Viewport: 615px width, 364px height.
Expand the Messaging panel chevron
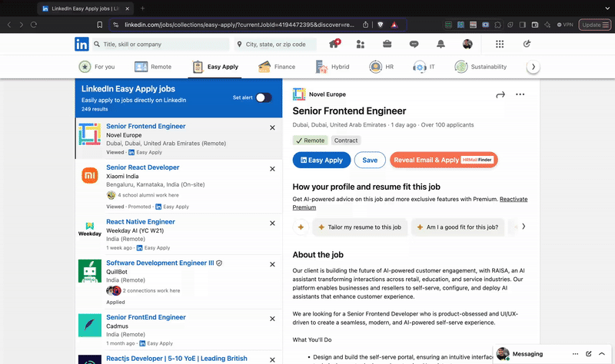tap(602, 354)
